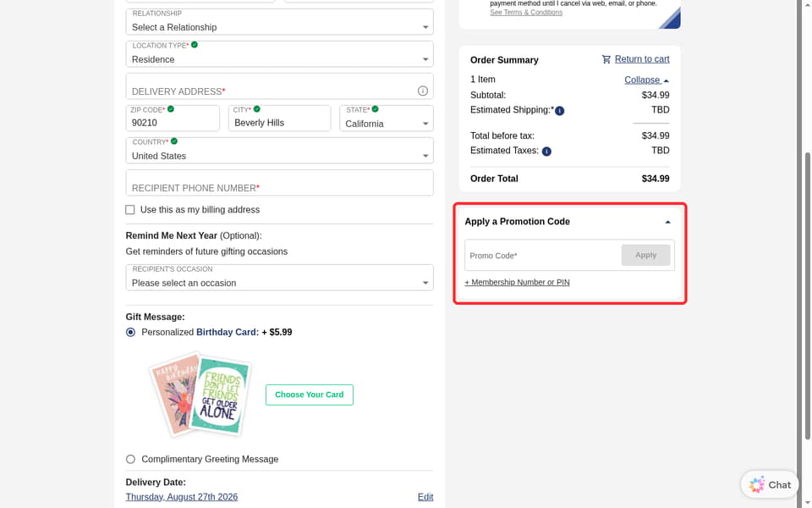Focus the Delivery Address field
The height and width of the screenshot is (508, 812).
coord(280,86)
